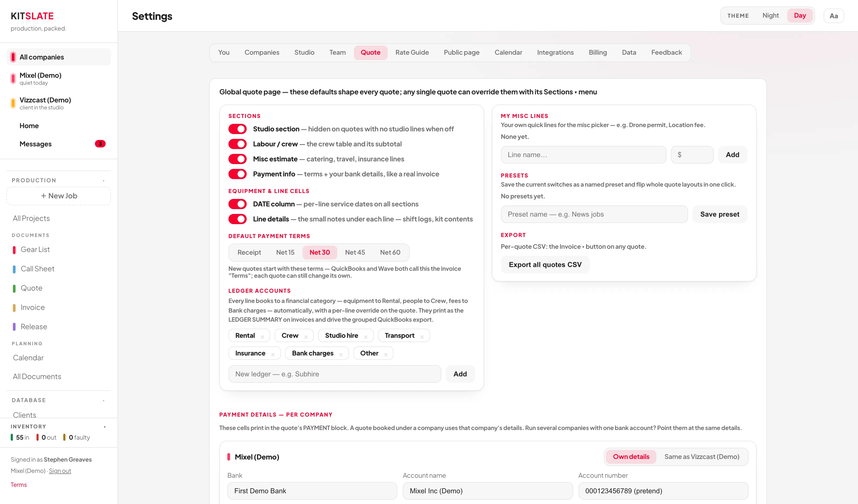Click the KITSLATE logo
This screenshot has width=858, height=504.
point(32,16)
